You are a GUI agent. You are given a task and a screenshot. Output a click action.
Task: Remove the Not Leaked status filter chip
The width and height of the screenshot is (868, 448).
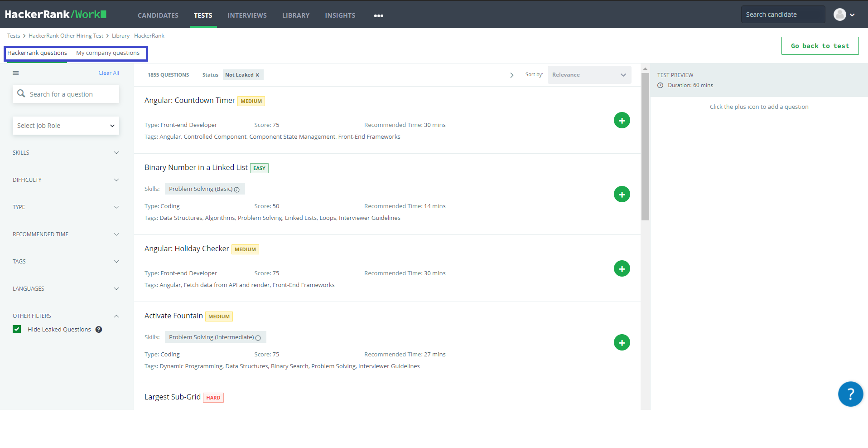pyautogui.click(x=257, y=75)
